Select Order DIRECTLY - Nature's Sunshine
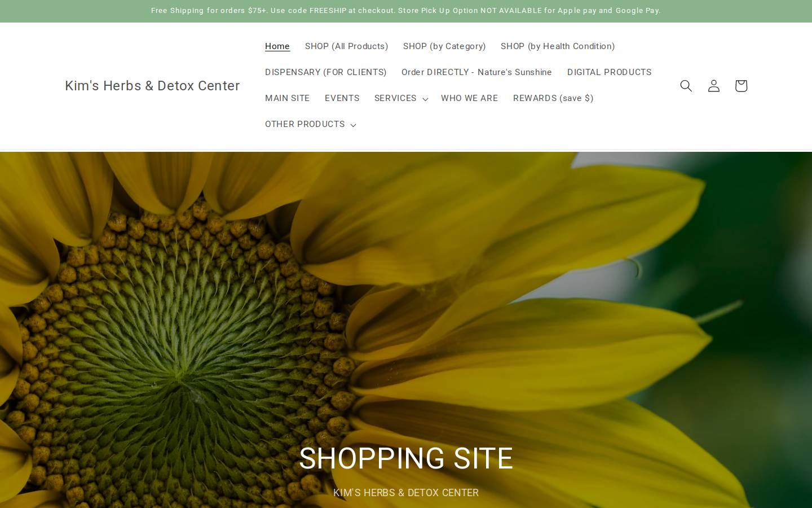Image resolution: width=812 pixels, height=508 pixels. (x=476, y=72)
